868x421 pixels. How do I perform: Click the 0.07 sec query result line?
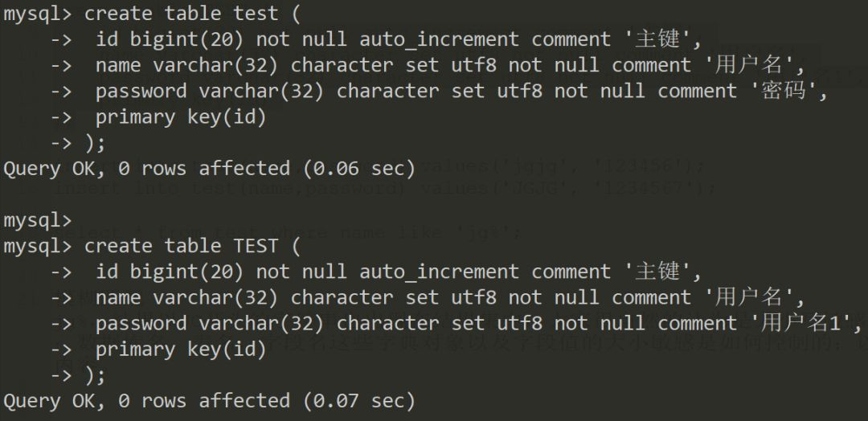209,401
